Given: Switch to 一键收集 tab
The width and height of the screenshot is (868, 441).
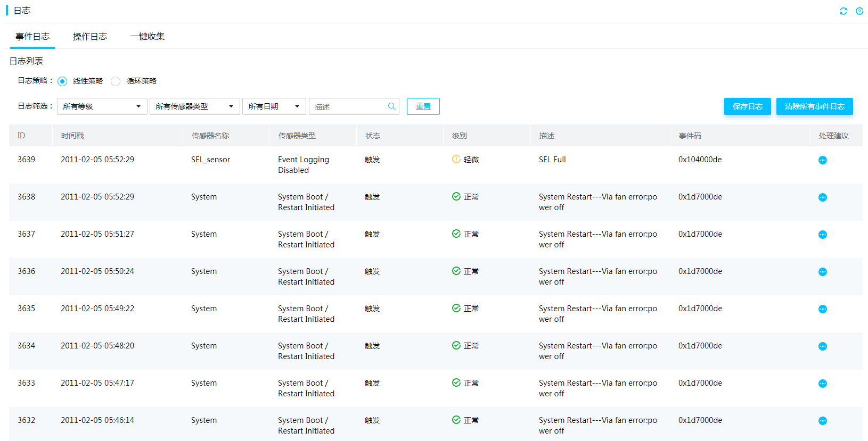Looking at the screenshot, I should point(148,36).
